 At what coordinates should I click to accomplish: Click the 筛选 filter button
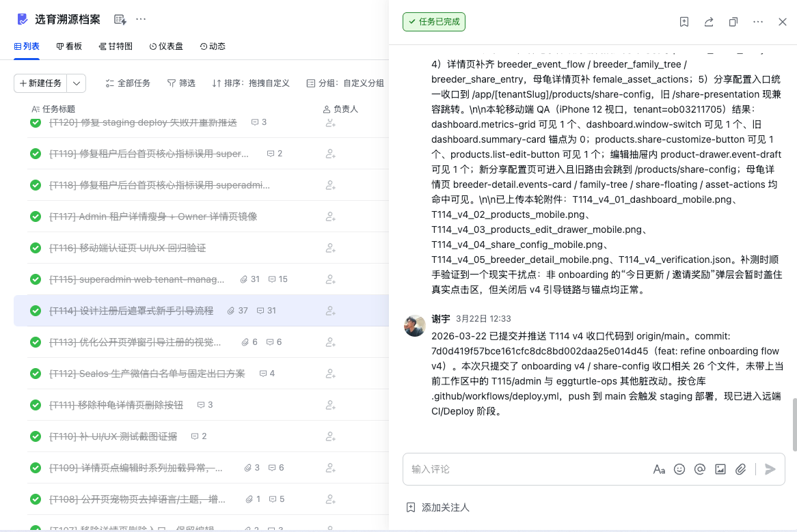(181, 83)
